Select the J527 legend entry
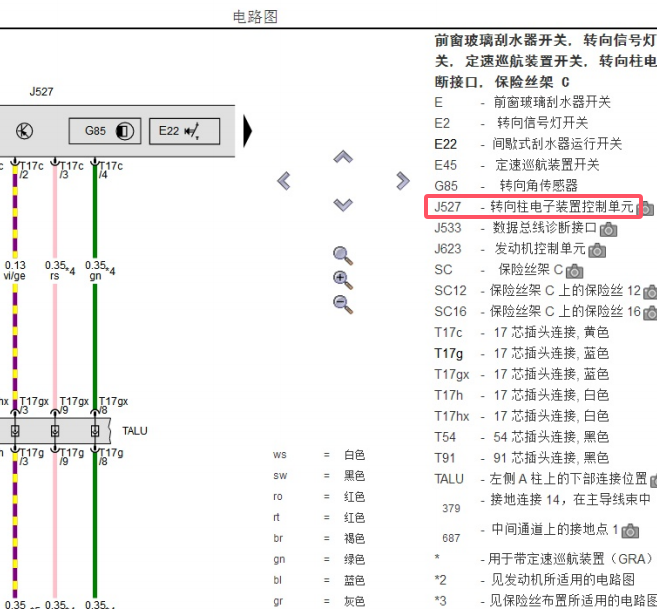 (533, 206)
